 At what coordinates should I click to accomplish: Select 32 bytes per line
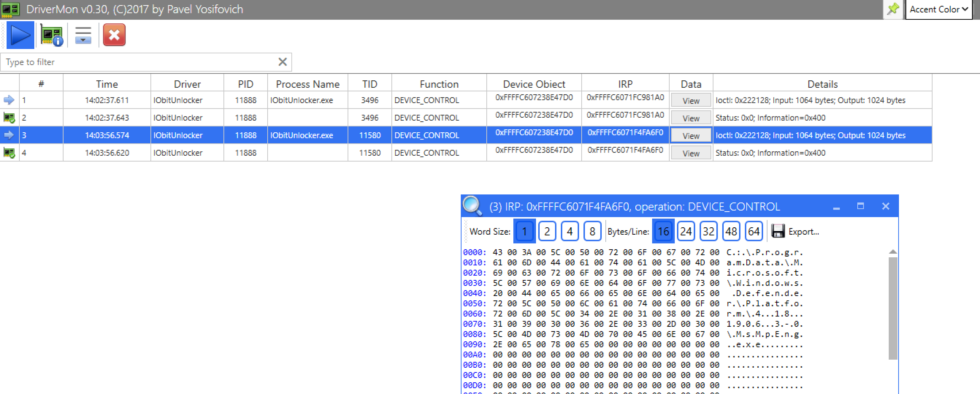pos(708,231)
